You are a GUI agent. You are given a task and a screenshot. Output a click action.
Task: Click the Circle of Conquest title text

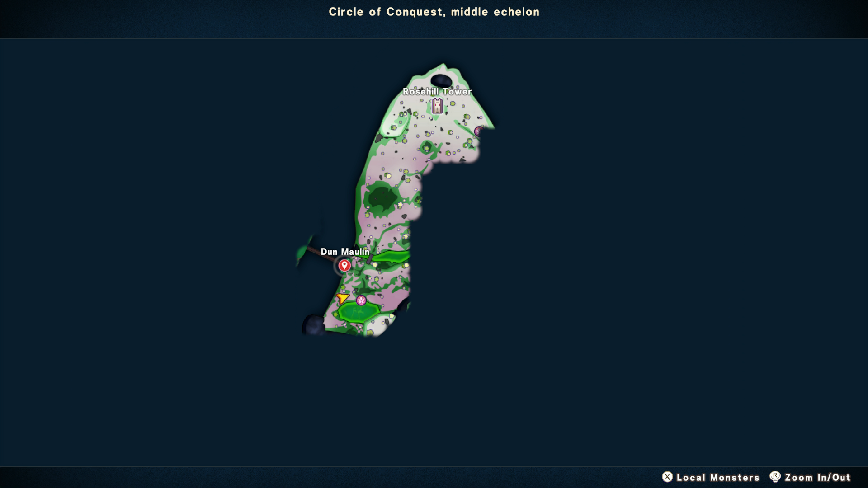pos(434,12)
